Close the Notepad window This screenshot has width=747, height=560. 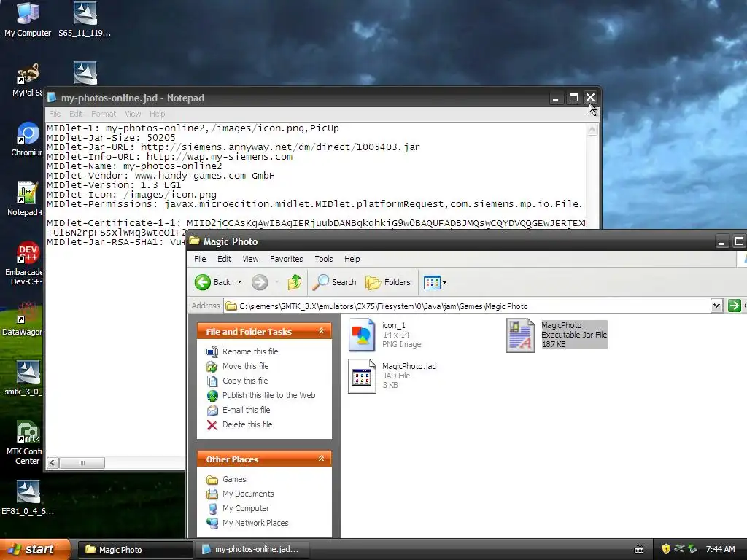(x=590, y=98)
